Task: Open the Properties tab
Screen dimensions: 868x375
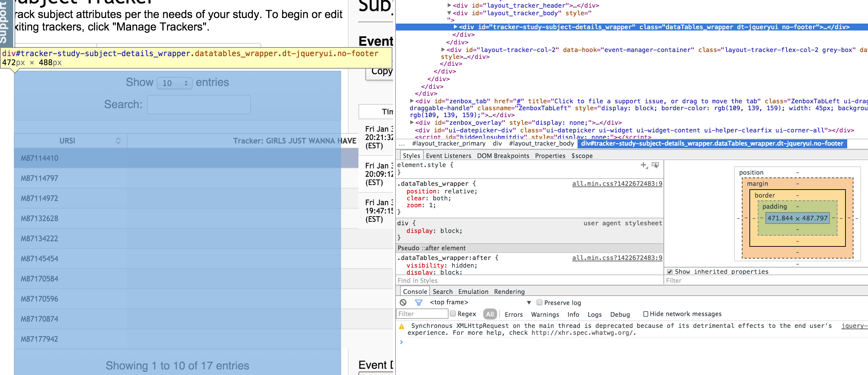Action: (x=550, y=156)
